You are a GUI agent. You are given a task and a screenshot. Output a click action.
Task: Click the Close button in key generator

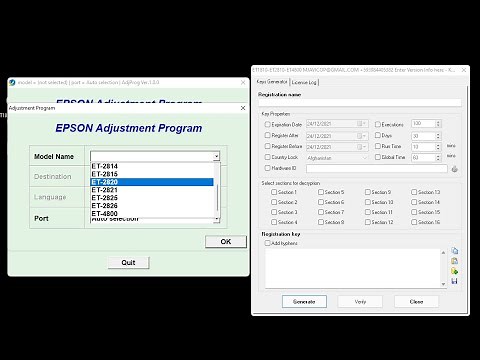pyautogui.click(x=416, y=302)
